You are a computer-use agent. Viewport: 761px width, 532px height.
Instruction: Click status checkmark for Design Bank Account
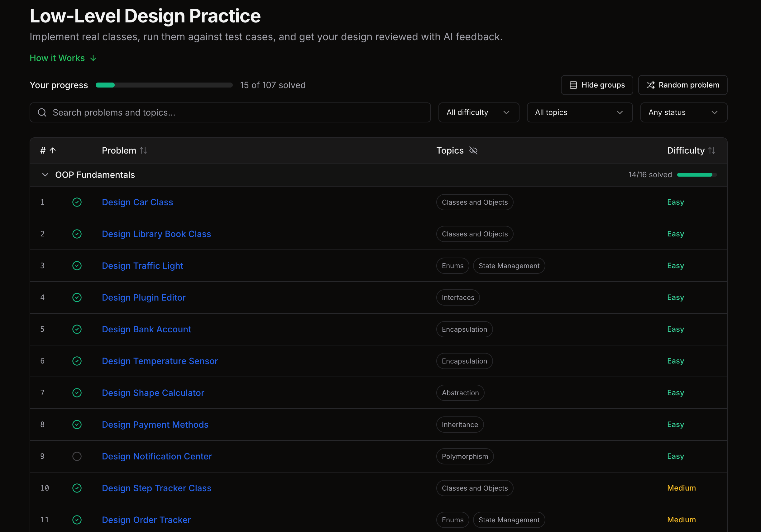pyautogui.click(x=77, y=329)
